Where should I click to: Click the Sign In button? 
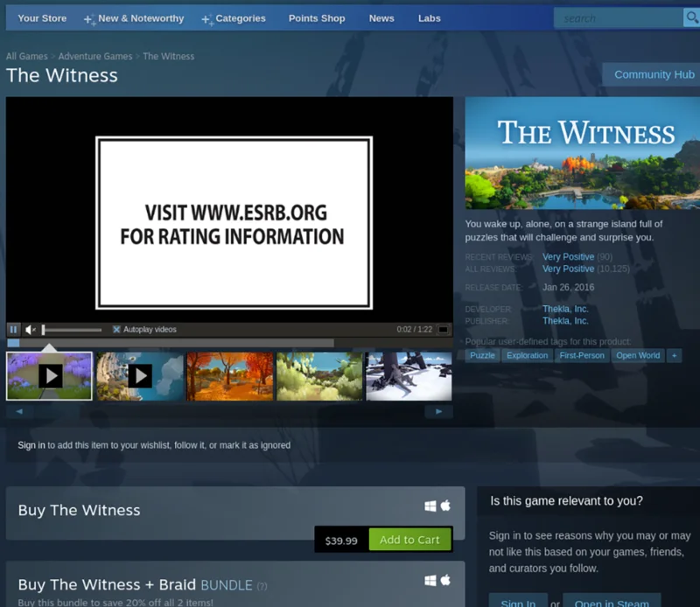click(518, 602)
